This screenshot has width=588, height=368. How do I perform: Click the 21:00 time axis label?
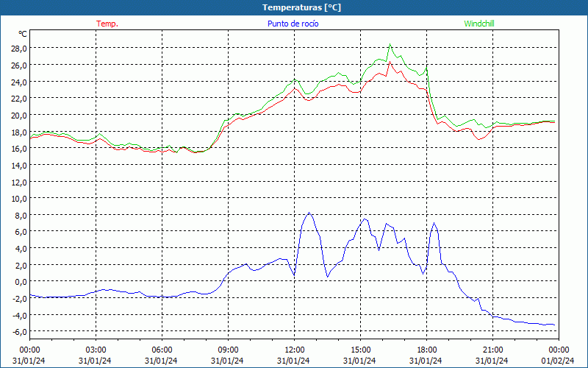pos(492,350)
